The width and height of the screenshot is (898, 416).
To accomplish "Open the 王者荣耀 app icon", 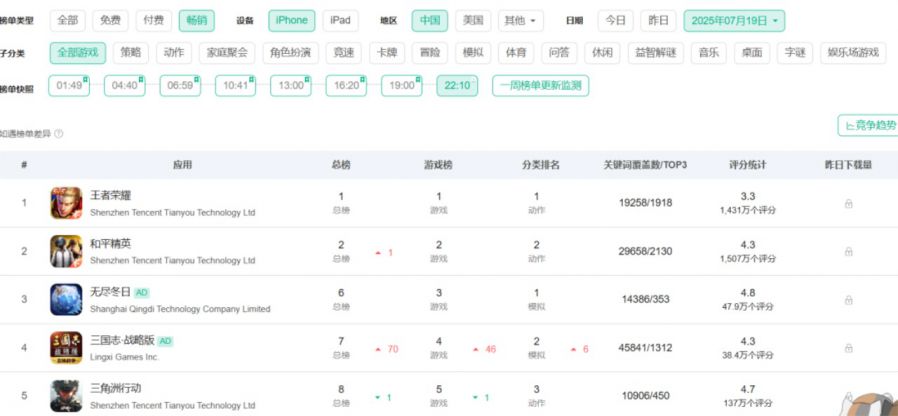I will [x=66, y=203].
